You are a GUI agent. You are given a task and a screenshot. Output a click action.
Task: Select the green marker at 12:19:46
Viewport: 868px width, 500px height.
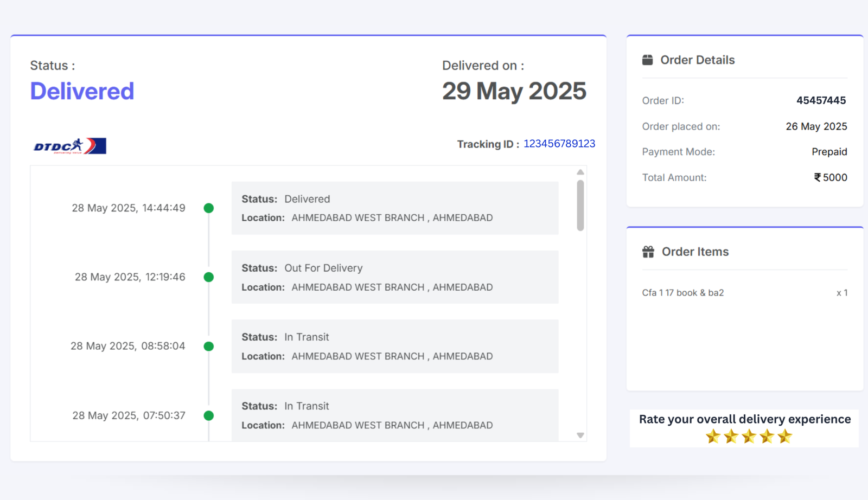(x=208, y=277)
